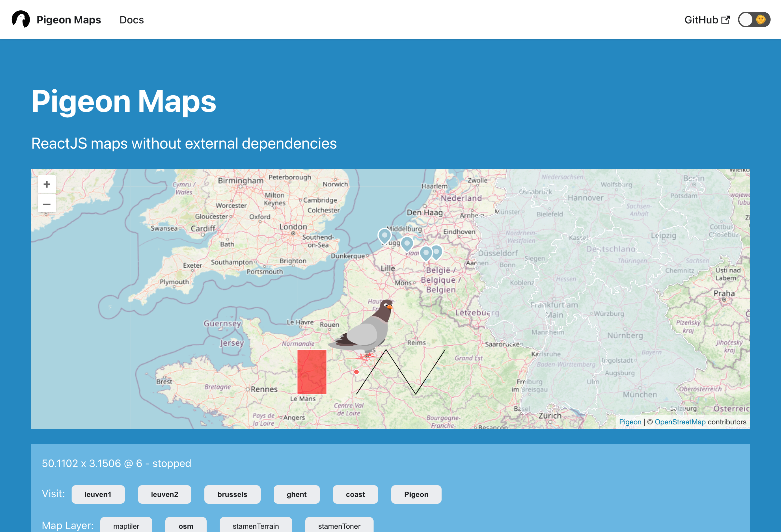Toggle the dark mode switch
This screenshot has height=532, width=781.
pos(754,20)
